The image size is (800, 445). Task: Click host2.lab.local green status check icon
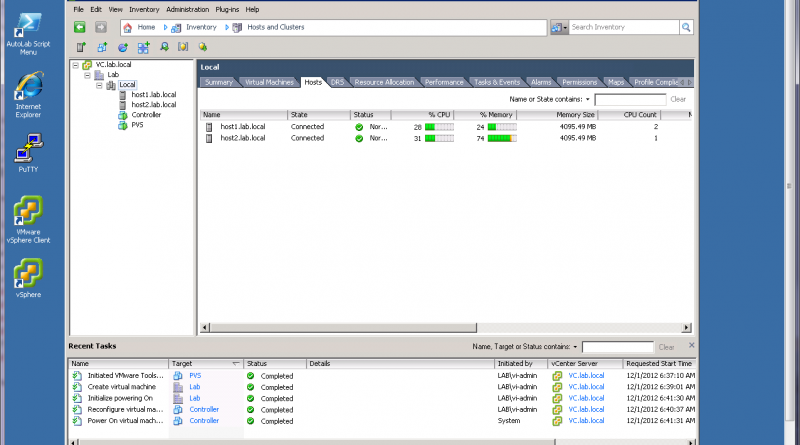(359, 138)
